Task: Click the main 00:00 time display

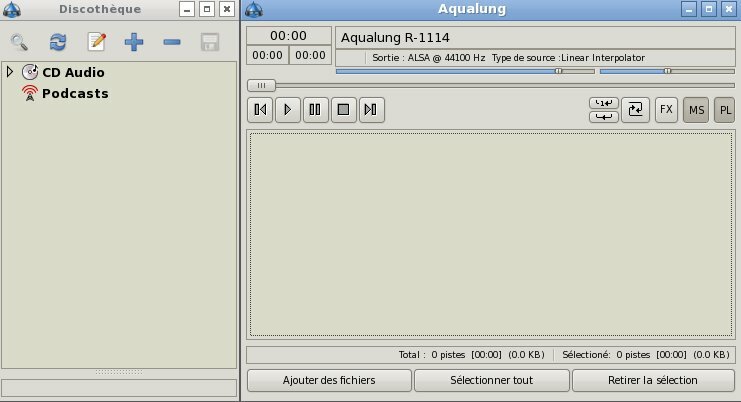Action: tap(288, 36)
